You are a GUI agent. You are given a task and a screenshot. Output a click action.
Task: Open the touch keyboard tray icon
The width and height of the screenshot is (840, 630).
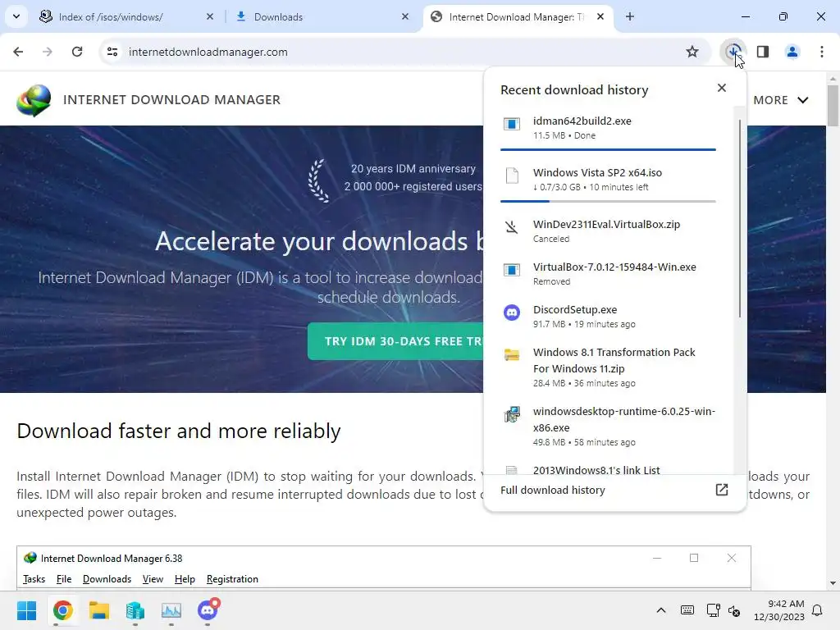click(687, 610)
